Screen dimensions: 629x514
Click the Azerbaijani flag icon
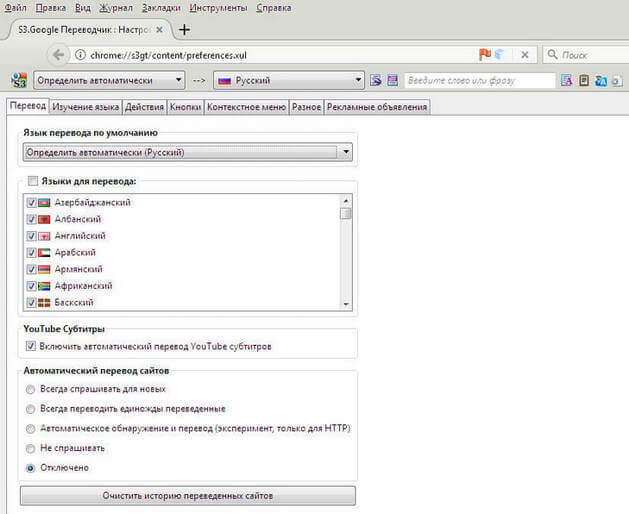pyautogui.click(x=44, y=203)
